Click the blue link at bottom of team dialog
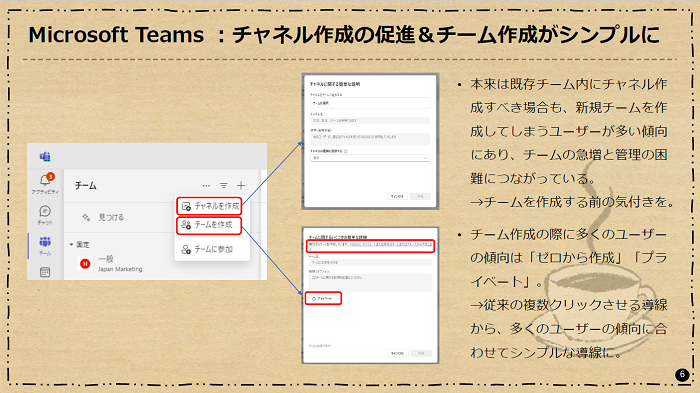700x393 pixels. [320, 346]
